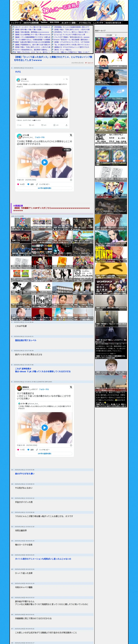Open the RSS FEED nav item

tap(55, 23)
